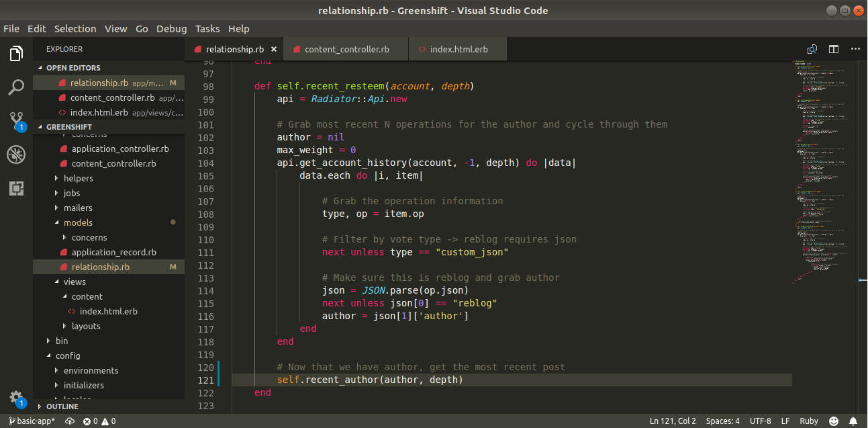Open the Edit menu
The height and width of the screenshot is (428, 868).
click(37, 29)
